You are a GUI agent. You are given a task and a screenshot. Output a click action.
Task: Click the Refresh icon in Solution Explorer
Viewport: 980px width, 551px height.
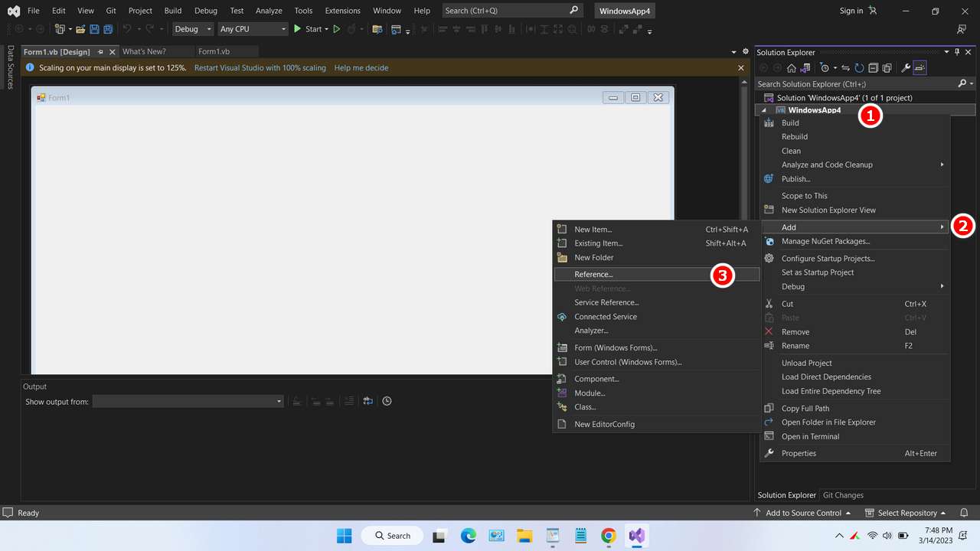859,68
